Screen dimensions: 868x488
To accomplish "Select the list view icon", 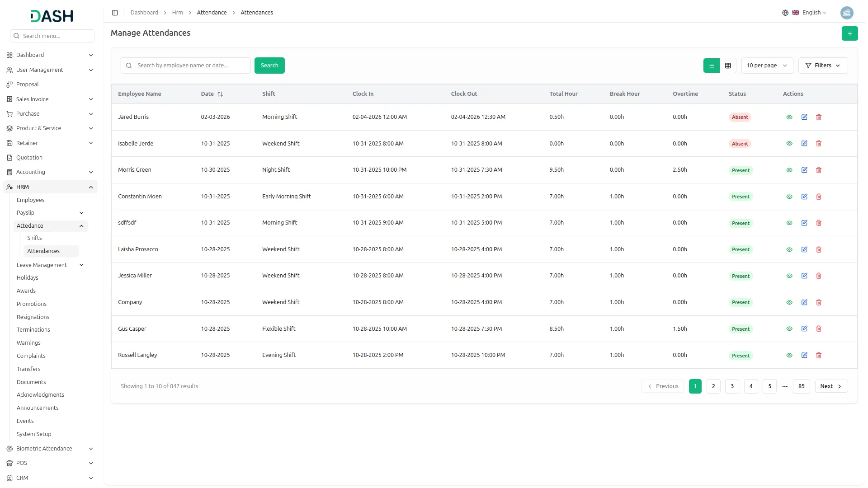I will click(x=712, y=66).
